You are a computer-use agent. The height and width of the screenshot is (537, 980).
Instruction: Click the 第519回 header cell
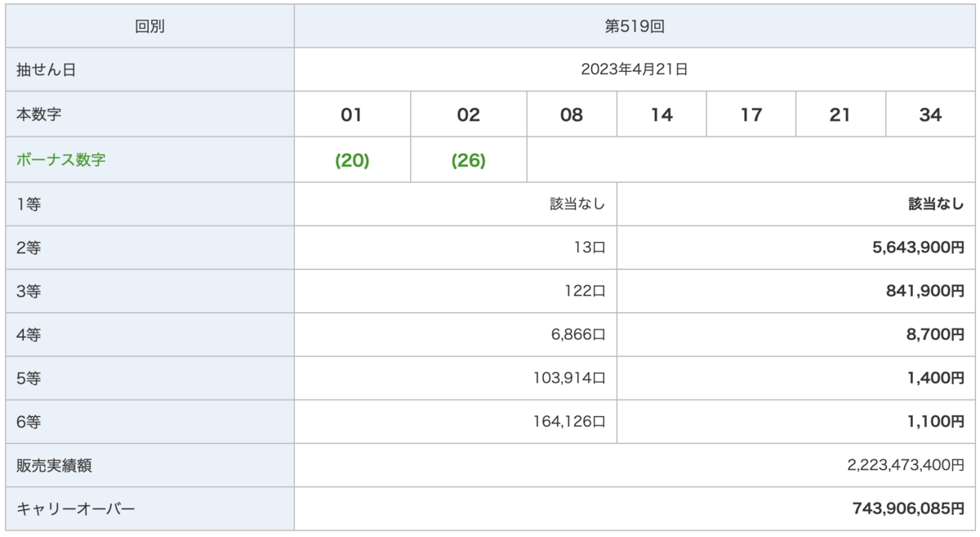pos(635,26)
